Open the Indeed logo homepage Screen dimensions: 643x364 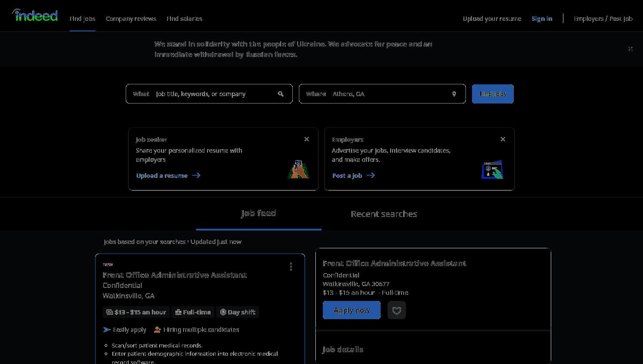tap(35, 16)
